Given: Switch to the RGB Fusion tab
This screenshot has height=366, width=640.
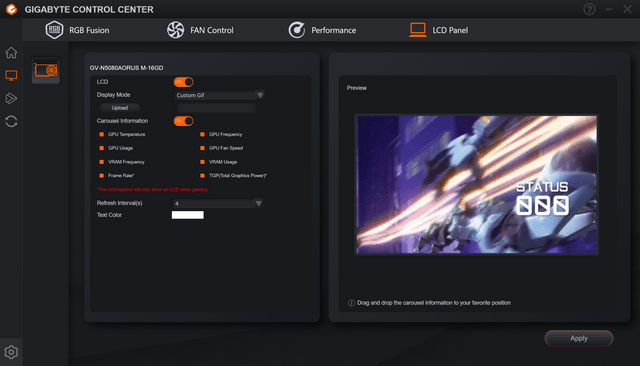Looking at the screenshot, I should (78, 30).
